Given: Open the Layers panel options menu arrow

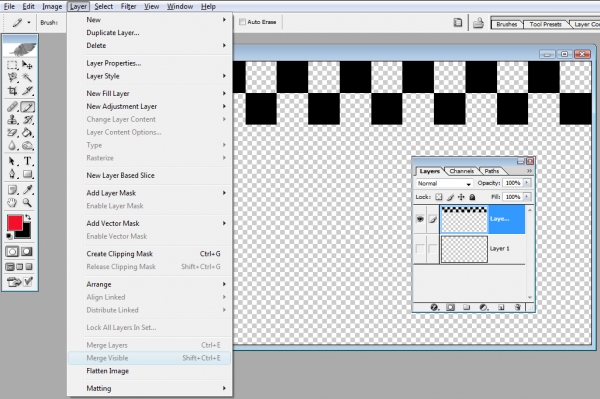Looking at the screenshot, I should (529, 171).
